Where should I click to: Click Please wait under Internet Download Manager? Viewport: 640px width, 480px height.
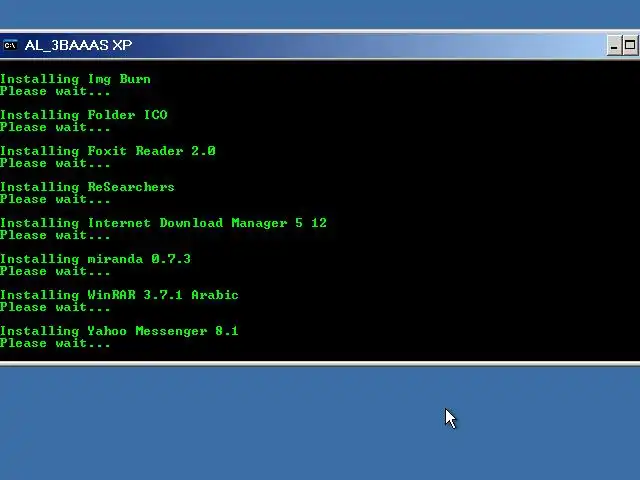55,235
